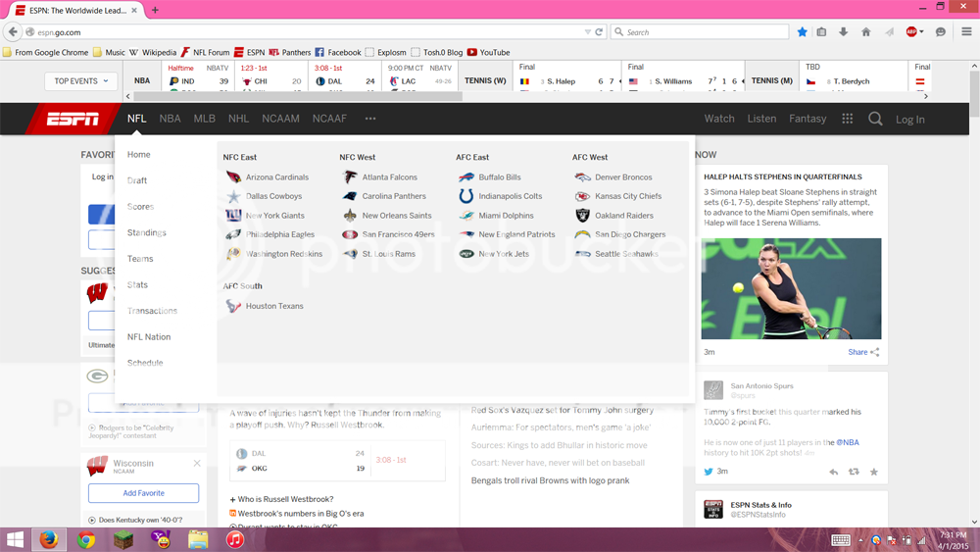Image resolution: width=980 pixels, height=552 pixels.
Task: Click the bookmark star icon
Action: pyautogui.click(x=802, y=32)
